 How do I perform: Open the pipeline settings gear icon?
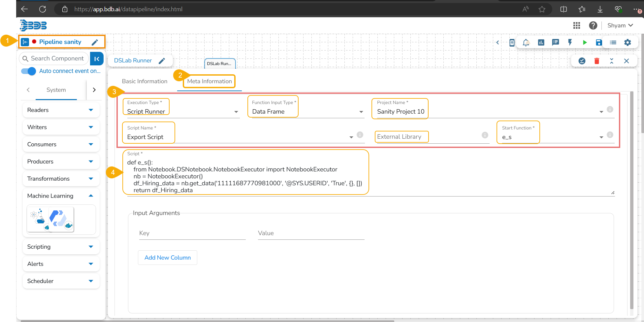pos(628,42)
